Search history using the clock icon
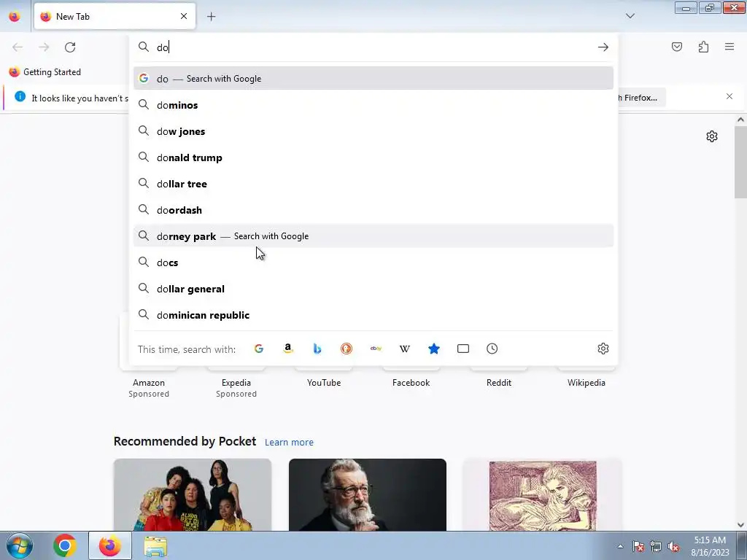Screen dimensions: 747x560 coord(492,349)
